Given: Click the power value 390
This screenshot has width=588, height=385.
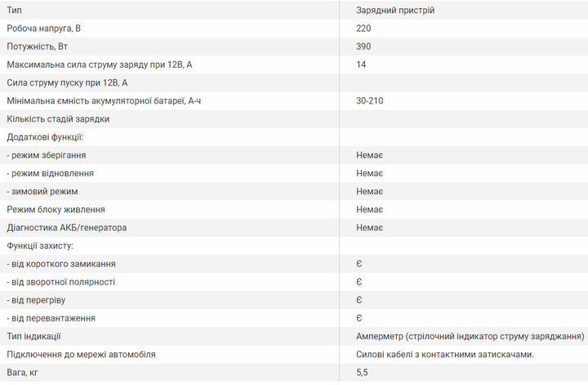Looking at the screenshot, I should point(363,46).
